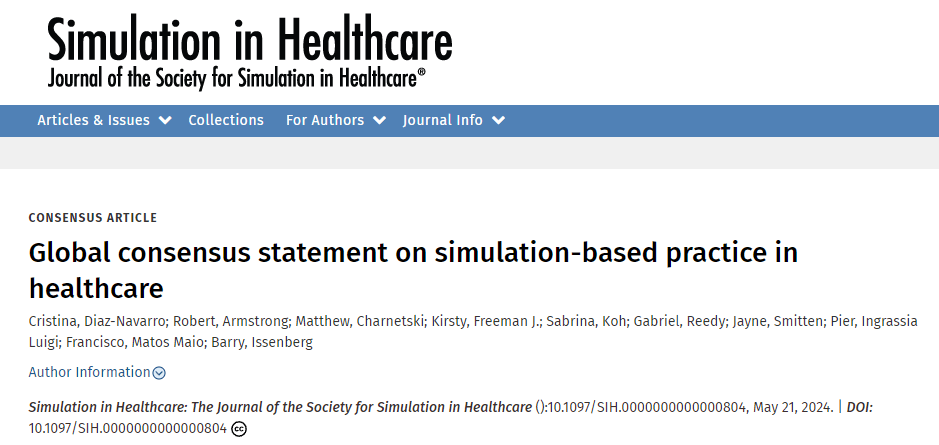Click the Simulation in Healthcare journal logo
The image size is (939, 445).
pyautogui.click(x=250, y=52)
